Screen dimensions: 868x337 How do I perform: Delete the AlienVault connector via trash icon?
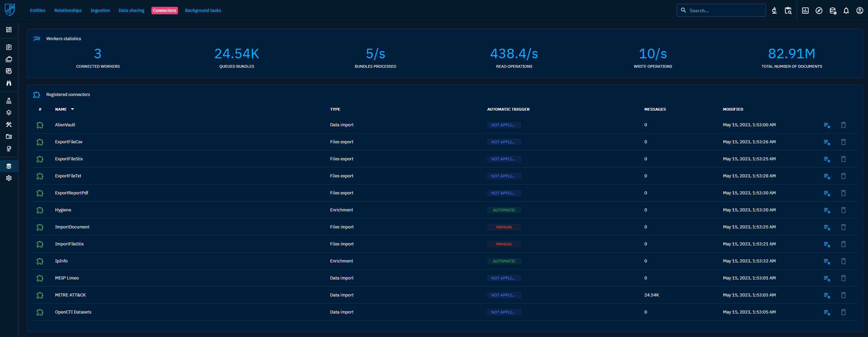pos(843,125)
